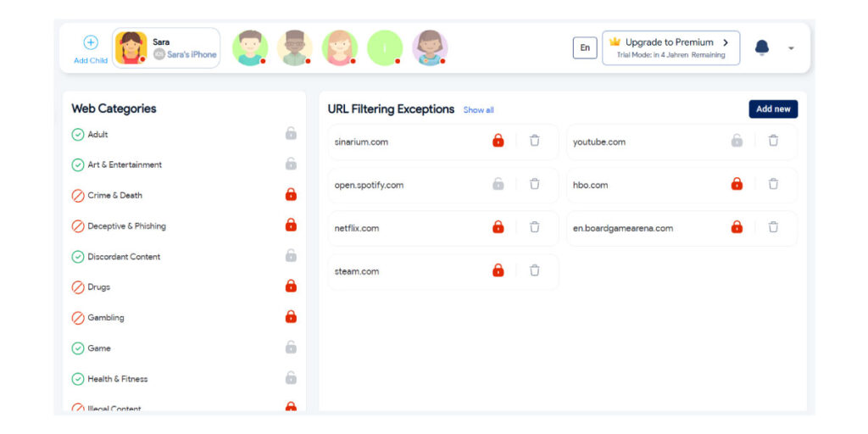This screenshot has height=434, width=868.
Task: Remove hbo.com using trash icon
Action: (773, 184)
